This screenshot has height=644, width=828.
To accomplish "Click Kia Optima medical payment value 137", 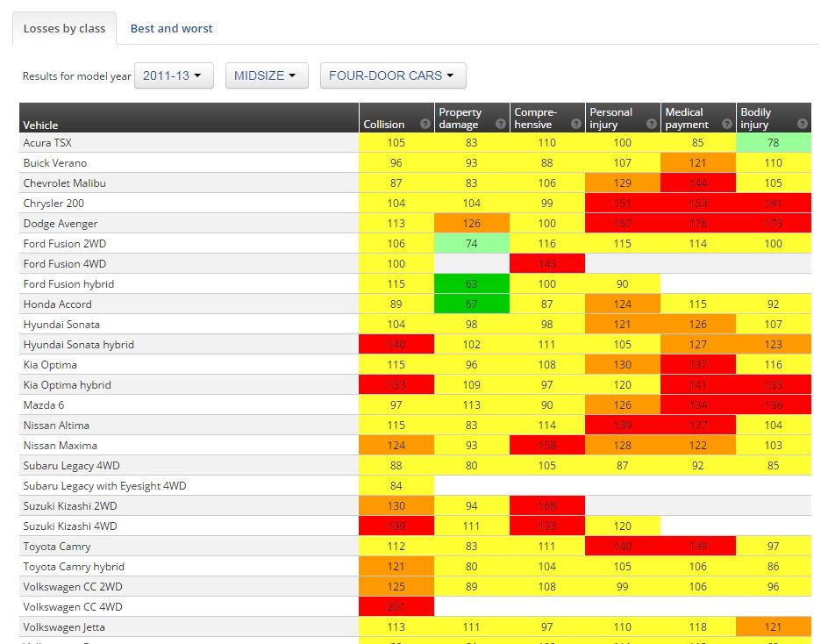I will (697, 364).
